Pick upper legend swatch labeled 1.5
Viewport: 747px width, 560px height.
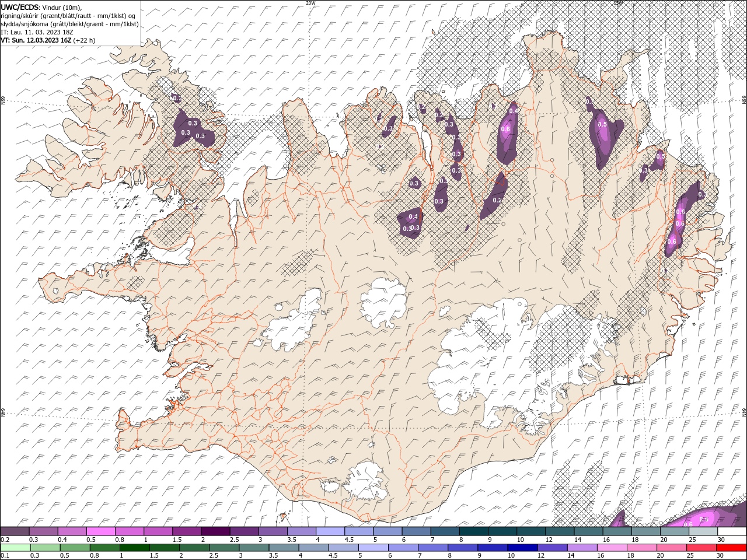[187, 531]
